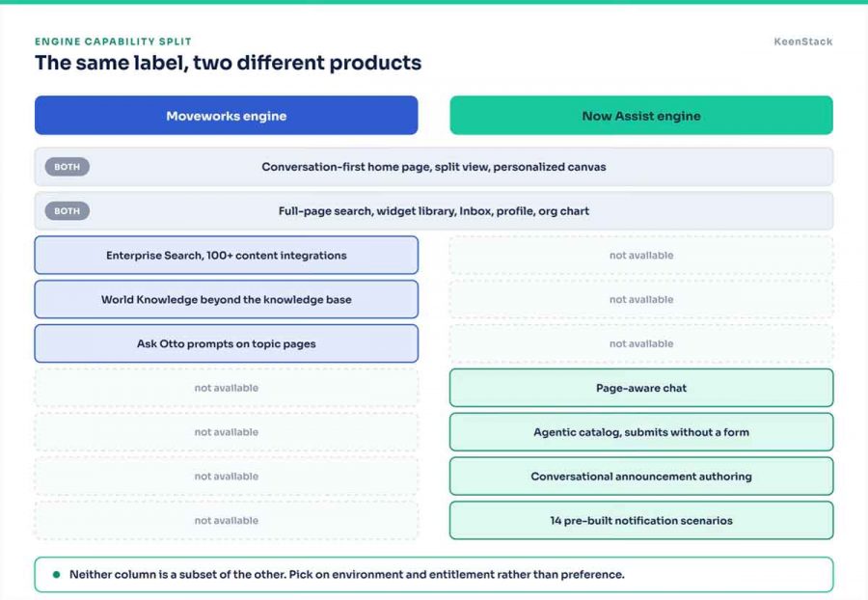Click Conversation-first home page row text

tap(433, 167)
